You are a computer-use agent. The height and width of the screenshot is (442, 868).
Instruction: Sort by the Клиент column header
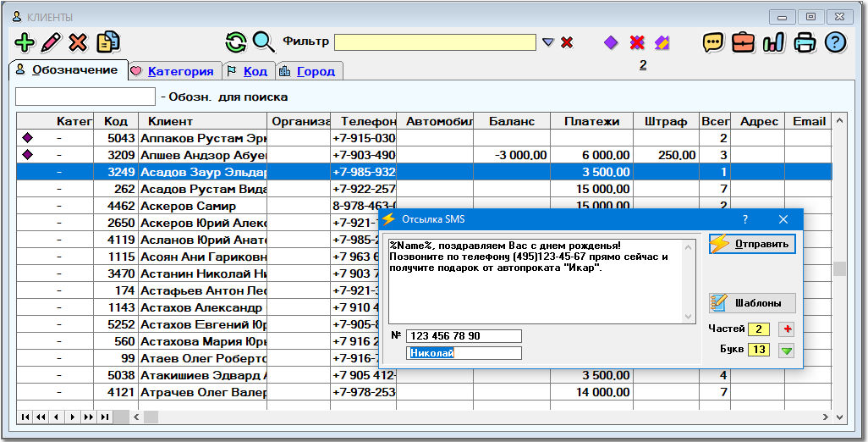202,121
